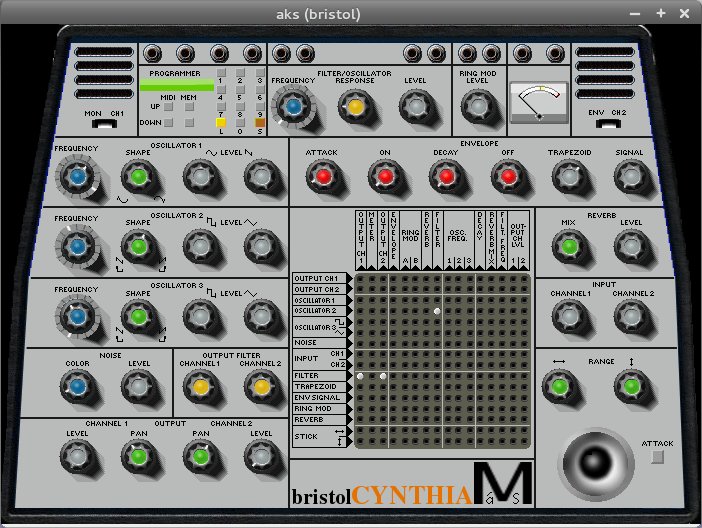Screen dimensions: 702x528
Task: Click the signal level meter
Action: click(539, 103)
